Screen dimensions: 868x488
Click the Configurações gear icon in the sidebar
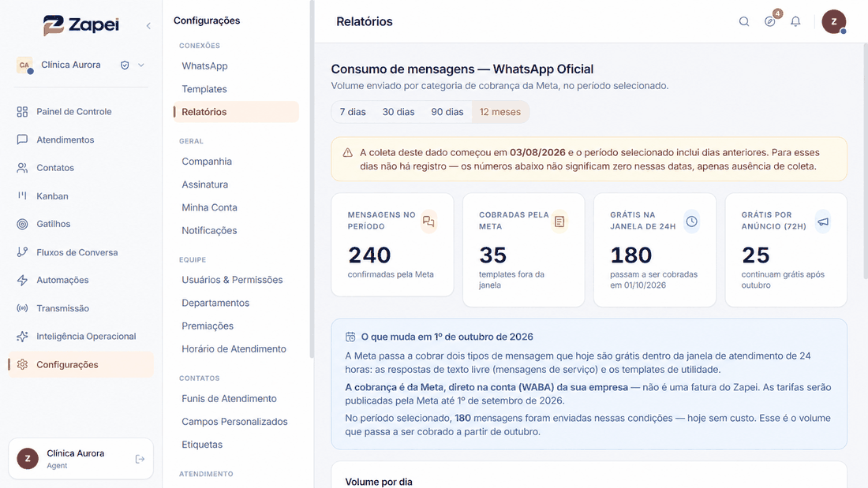(x=22, y=364)
